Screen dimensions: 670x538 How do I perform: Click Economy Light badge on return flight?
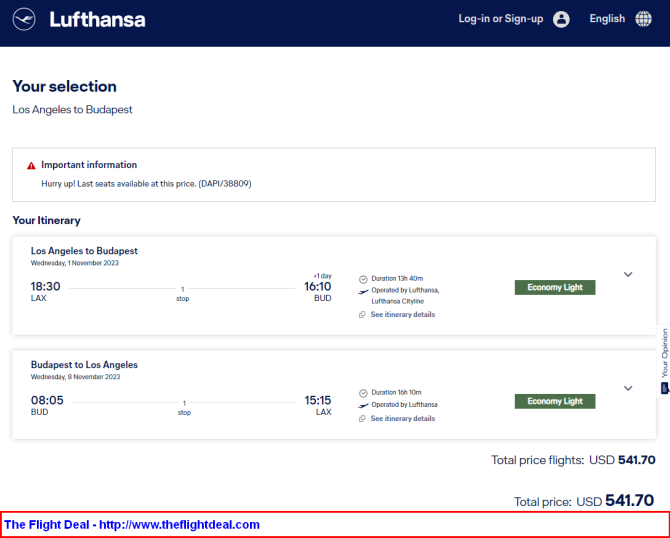click(x=555, y=401)
